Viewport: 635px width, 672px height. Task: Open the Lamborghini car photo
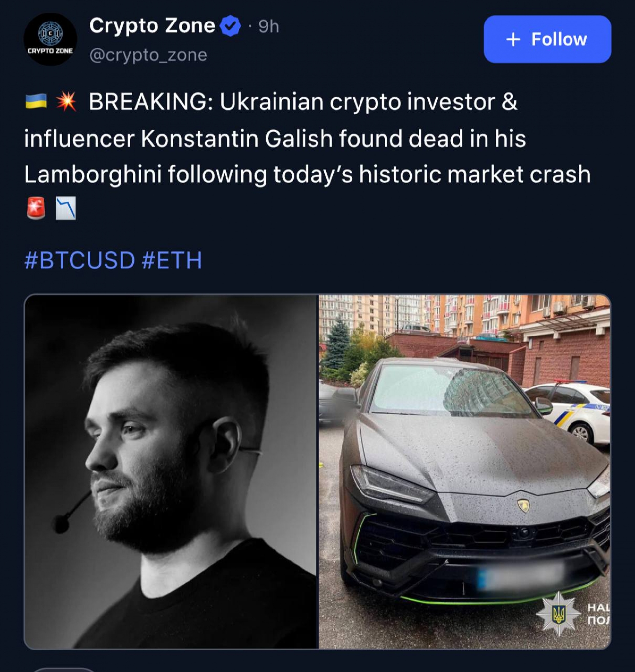pyautogui.click(x=465, y=471)
